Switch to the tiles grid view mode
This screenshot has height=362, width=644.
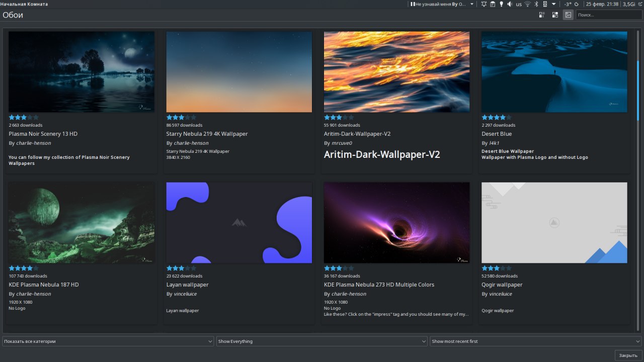click(555, 15)
